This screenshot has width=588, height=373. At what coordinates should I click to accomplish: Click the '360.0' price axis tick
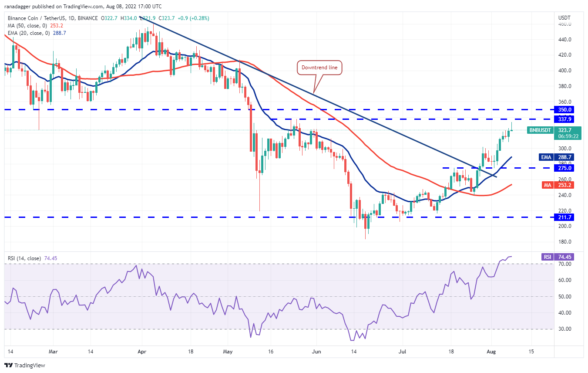pyautogui.click(x=565, y=102)
